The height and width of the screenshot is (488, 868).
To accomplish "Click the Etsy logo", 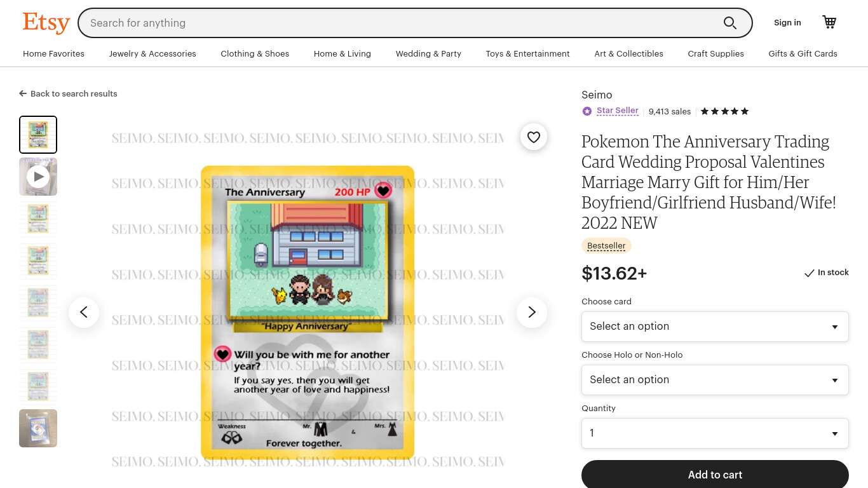I will point(46,23).
